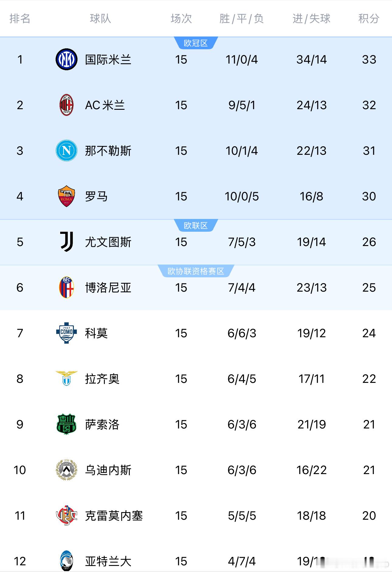392x572 pixels.
Task: Select the 进/失球 column header
Action: [311, 19]
